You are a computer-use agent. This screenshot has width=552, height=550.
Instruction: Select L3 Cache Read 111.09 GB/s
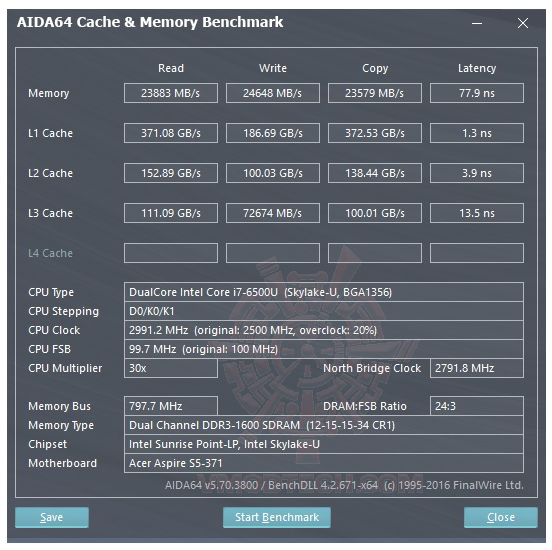coord(171,213)
